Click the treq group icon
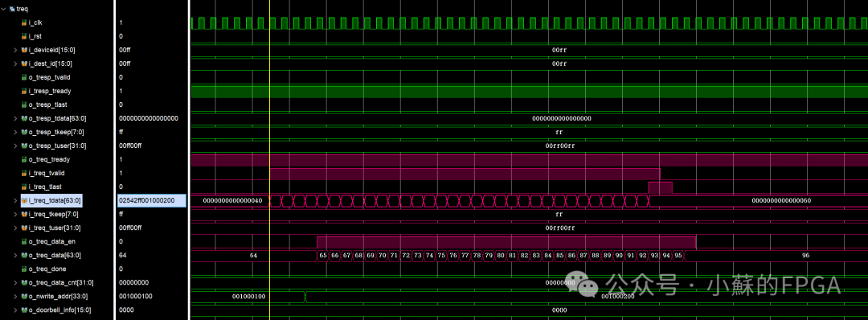This screenshot has height=320, width=868. pyautogui.click(x=12, y=9)
